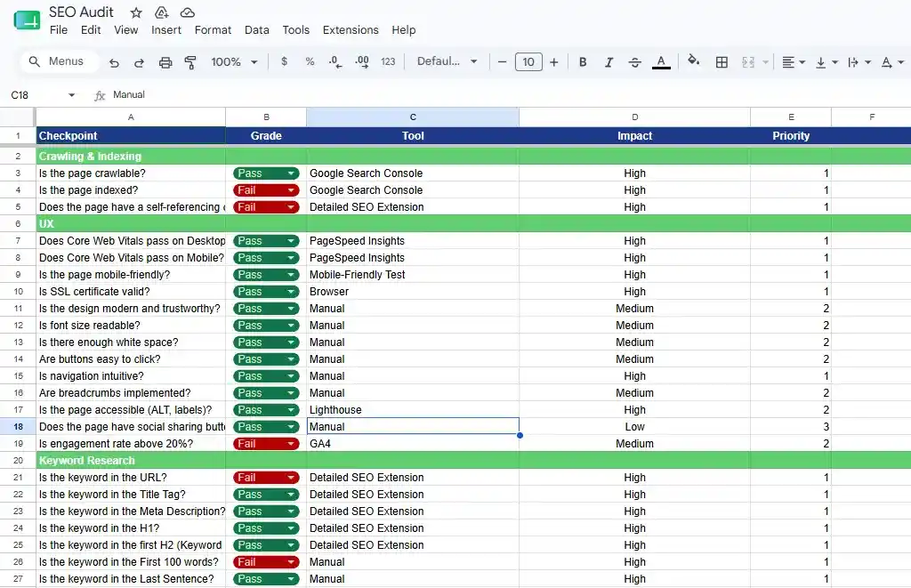Screen dimensions: 911x588
Task: Print the spreadsheet
Action: [165, 62]
